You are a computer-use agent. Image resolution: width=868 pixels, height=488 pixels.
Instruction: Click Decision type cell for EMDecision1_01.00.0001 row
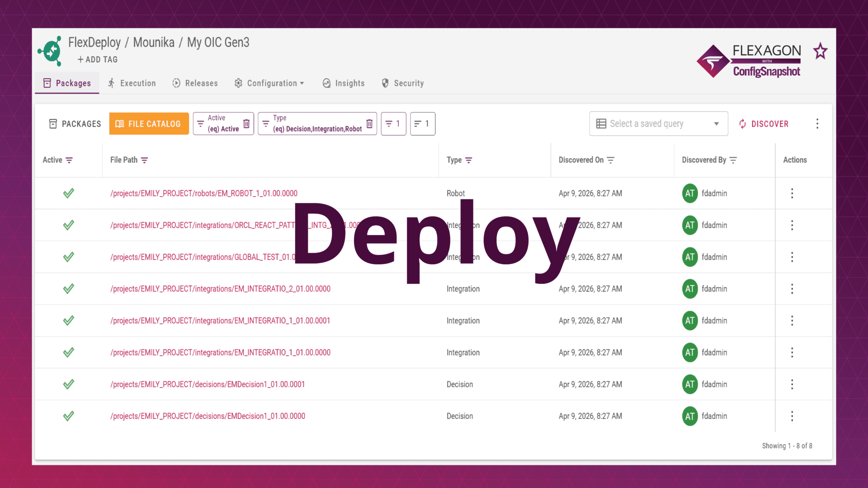pos(460,385)
